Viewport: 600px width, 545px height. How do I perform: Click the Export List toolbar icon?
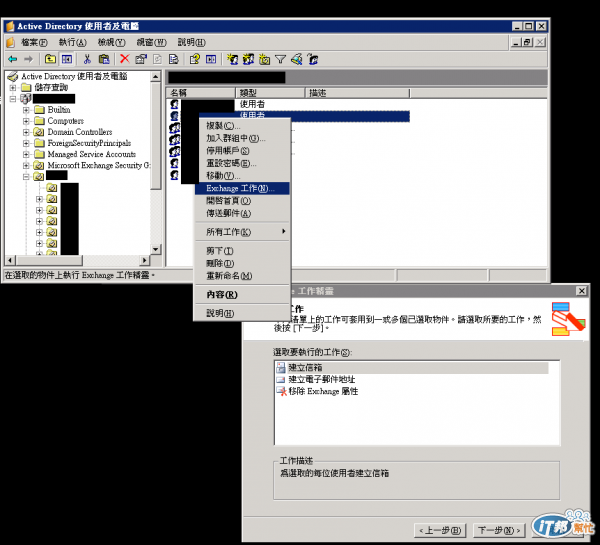[174, 59]
